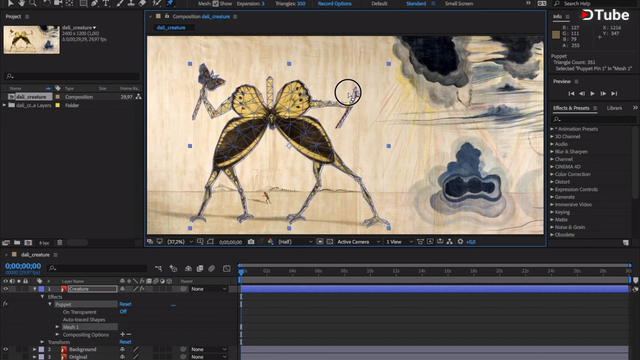Select the Hand tool
The height and width of the screenshot is (360, 640).
point(21,3)
